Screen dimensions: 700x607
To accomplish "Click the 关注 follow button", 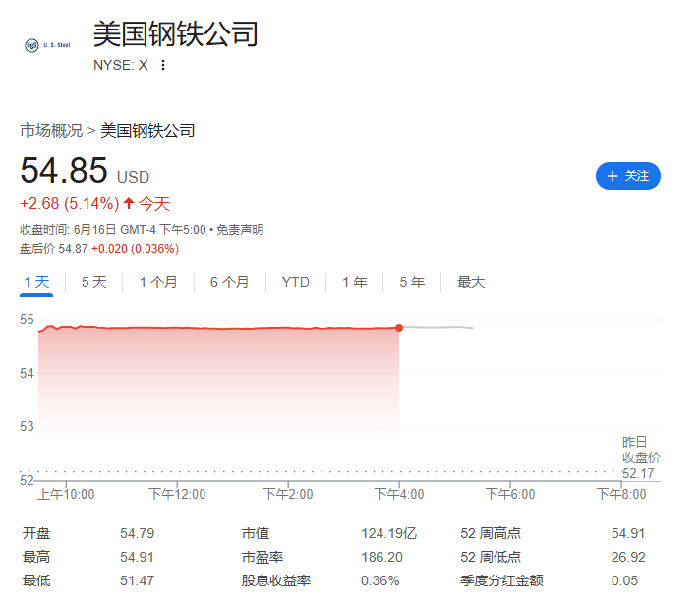I will click(627, 176).
